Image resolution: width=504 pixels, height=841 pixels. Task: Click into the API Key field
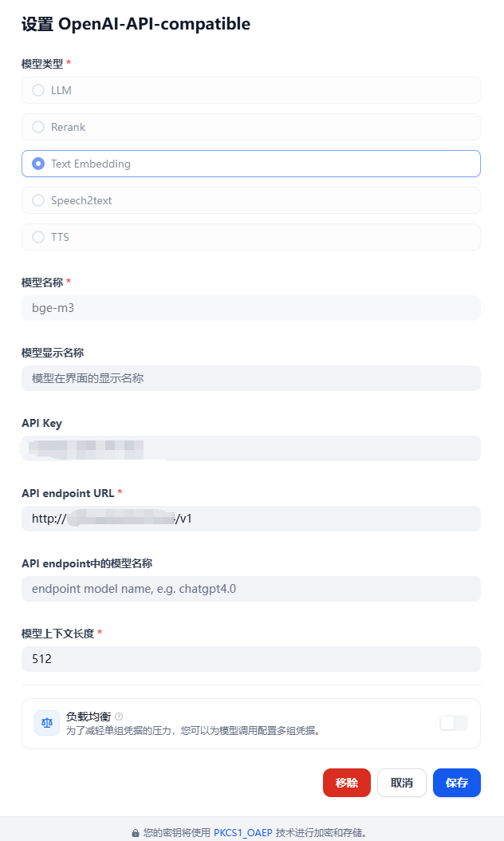tap(251, 448)
